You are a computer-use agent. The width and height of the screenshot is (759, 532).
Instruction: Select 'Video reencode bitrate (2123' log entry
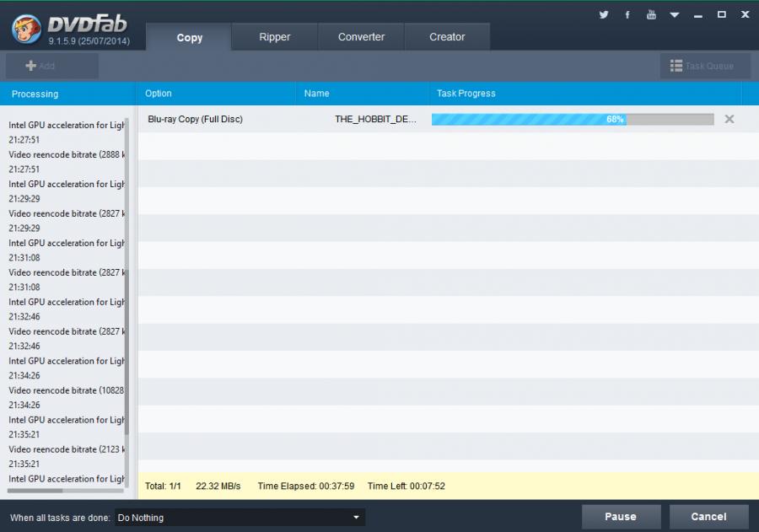(67, 449)
